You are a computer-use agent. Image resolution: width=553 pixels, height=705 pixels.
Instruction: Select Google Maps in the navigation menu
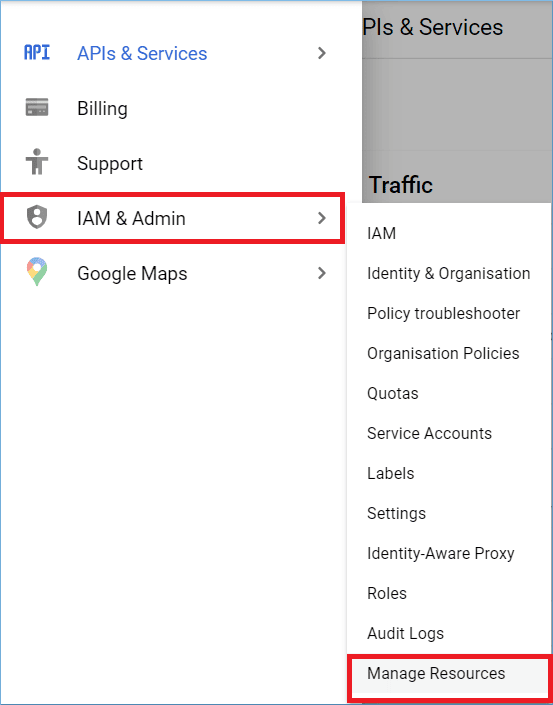(132, 273)
